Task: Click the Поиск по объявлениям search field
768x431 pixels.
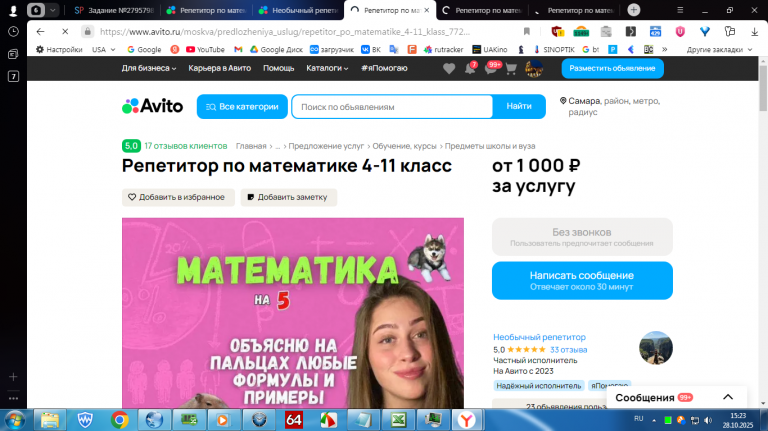Action: click(x=392, y=107)
